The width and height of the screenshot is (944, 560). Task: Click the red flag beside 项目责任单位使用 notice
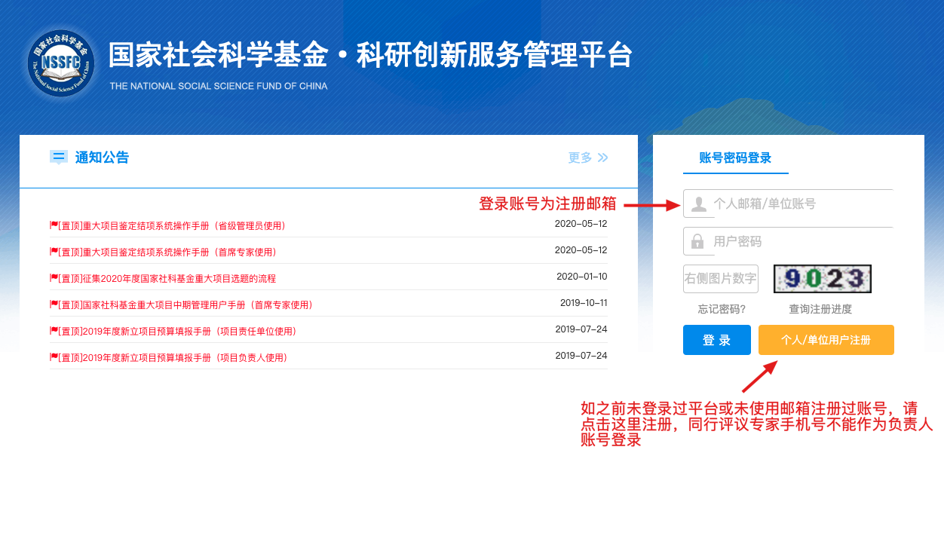click(54, 331)
